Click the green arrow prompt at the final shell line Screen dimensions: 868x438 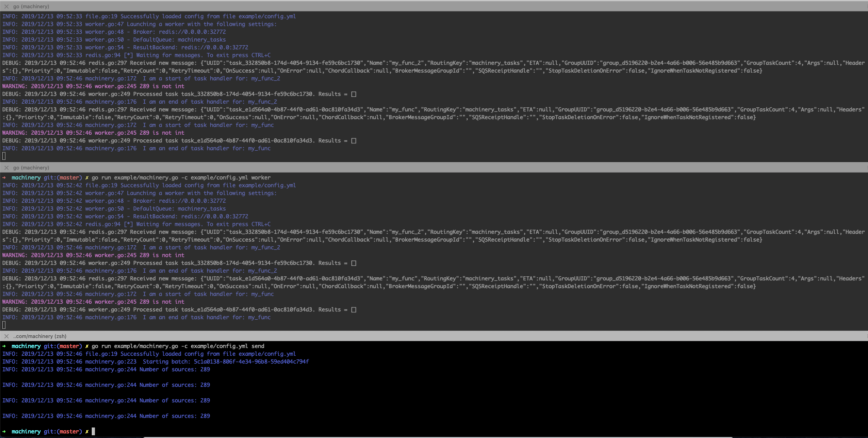[x=4, y=431]
